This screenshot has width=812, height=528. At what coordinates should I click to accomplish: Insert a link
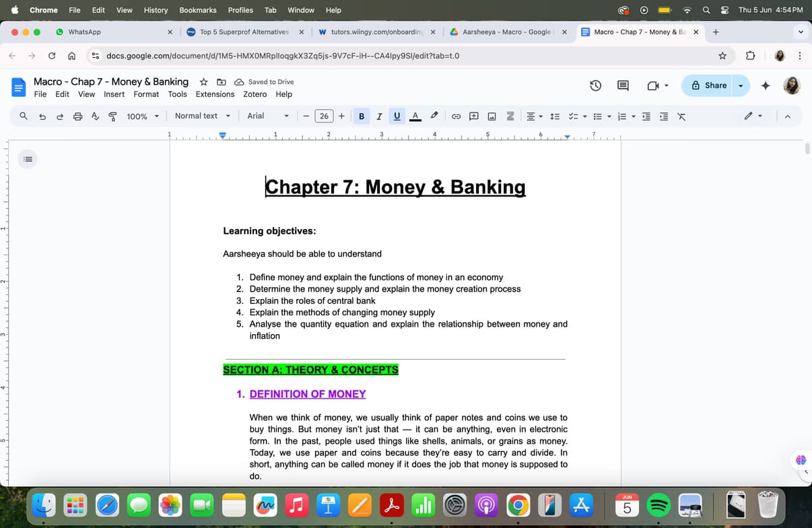(456, 116)
